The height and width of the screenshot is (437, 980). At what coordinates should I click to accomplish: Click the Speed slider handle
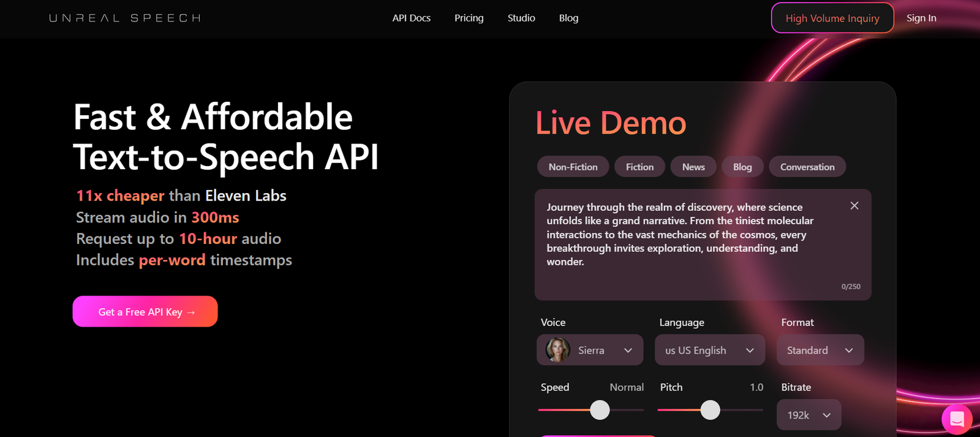click(x=600, y=410)
